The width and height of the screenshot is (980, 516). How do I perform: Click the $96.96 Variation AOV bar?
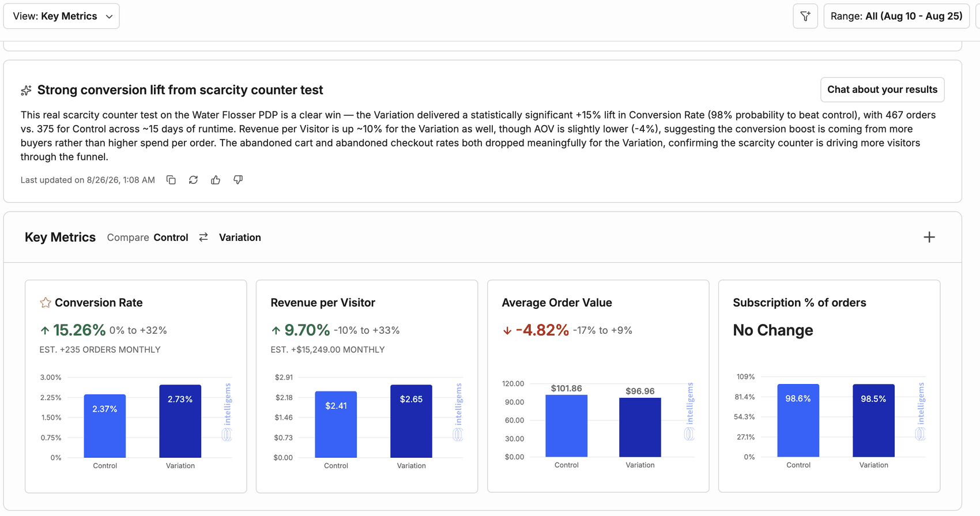(x=640, y=427)
